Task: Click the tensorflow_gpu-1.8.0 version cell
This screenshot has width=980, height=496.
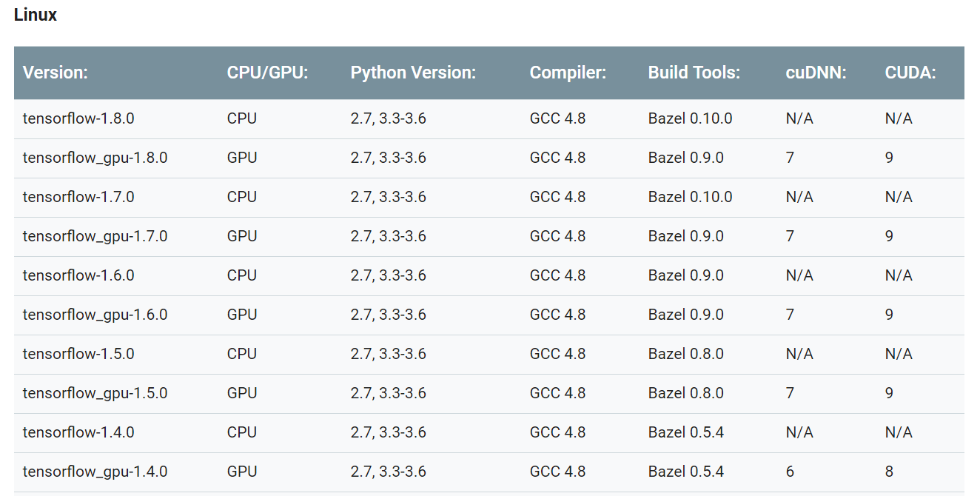Action: tap(95, 158)
